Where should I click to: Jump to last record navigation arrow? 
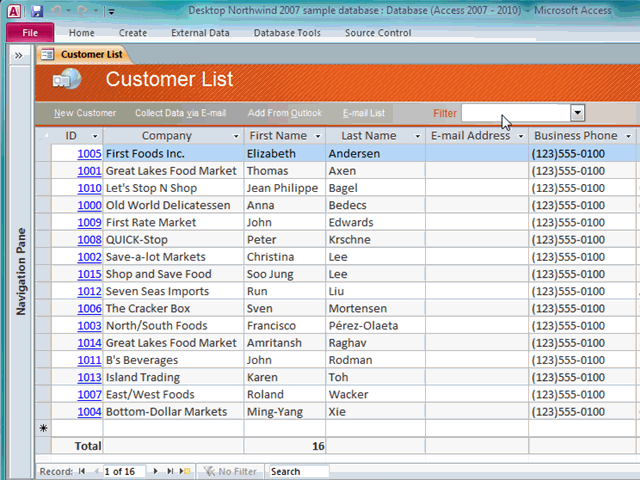coord(170,471)
